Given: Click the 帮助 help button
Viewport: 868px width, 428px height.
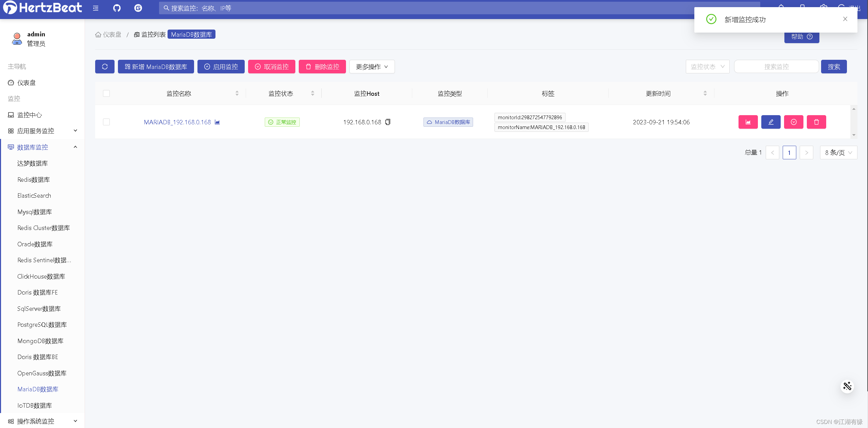Looking at the screenshot, I should (x=802, y=37).
